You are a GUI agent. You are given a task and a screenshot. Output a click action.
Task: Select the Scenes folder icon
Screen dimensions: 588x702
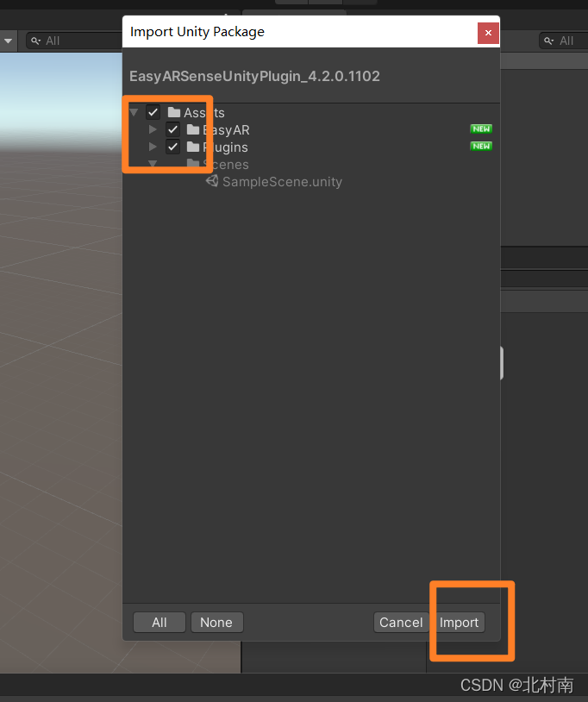tap(193, 163)
